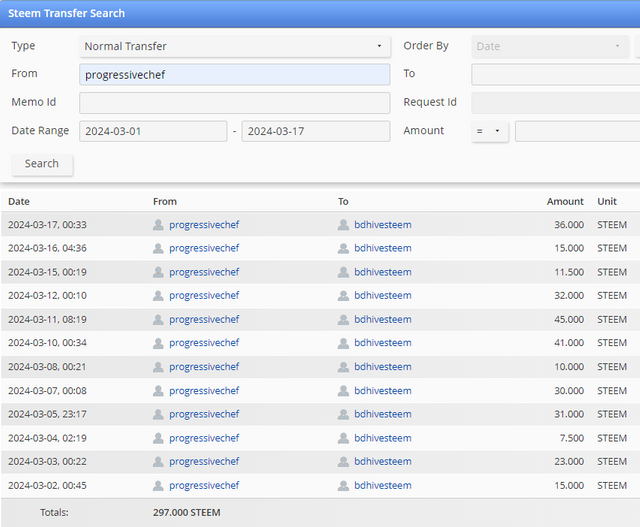The image size is (640, 527).
Task: Click recipient avatar icon in 2024-03-04, 02:19 row
Action: (x=343, y=438)
